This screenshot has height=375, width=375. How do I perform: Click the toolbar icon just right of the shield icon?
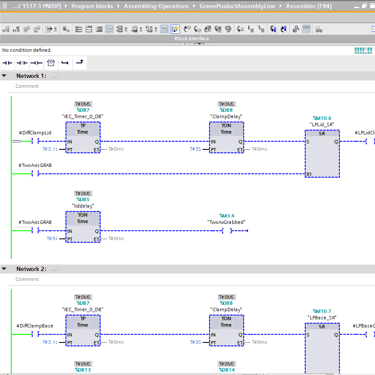240,29
